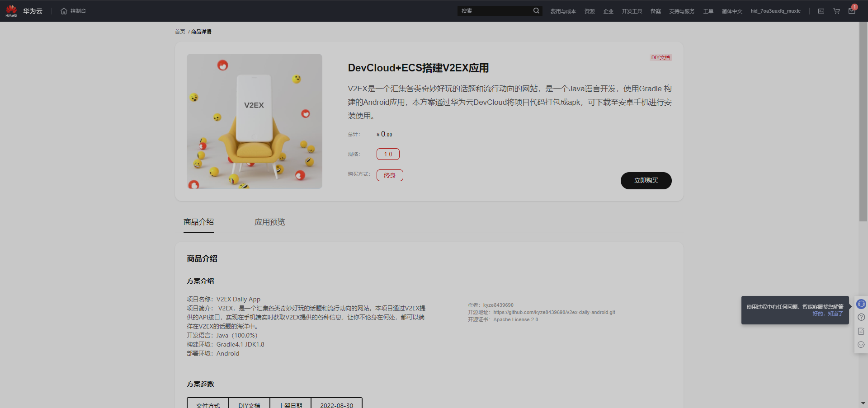This screenshot has height=408, width=868.
Task: Open the feedback edit icon
Action: tap(861, 331)
